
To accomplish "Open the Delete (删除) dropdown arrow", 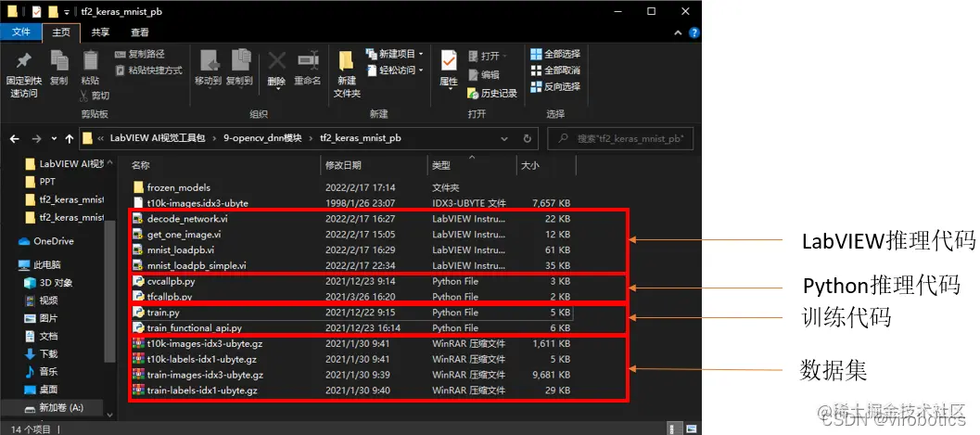I will pyautogui.click(x=277, y=89).
